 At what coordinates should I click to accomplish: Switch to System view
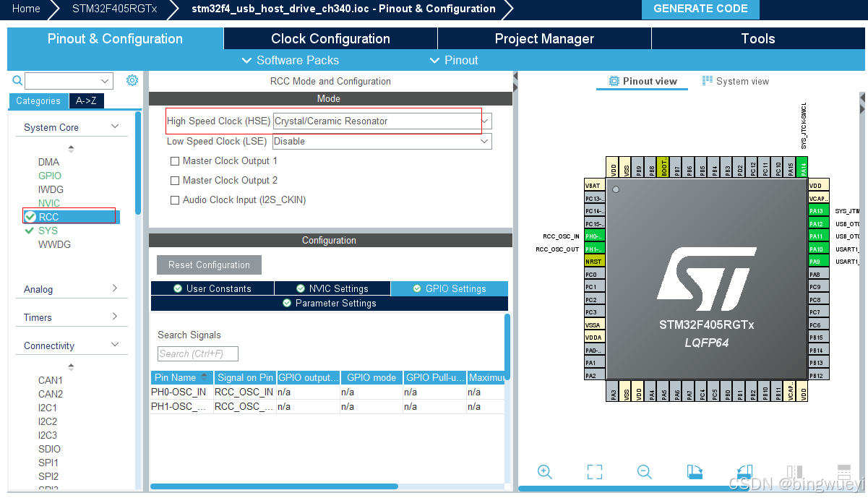click(736, 81)
